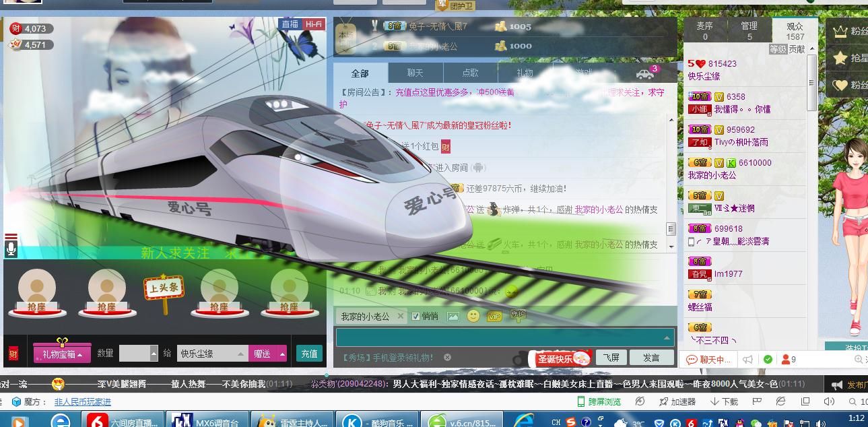Toggle the 悄悄 whisper checkbox
Viewport: 868px width, 427px height.
[x=415, y=316]
